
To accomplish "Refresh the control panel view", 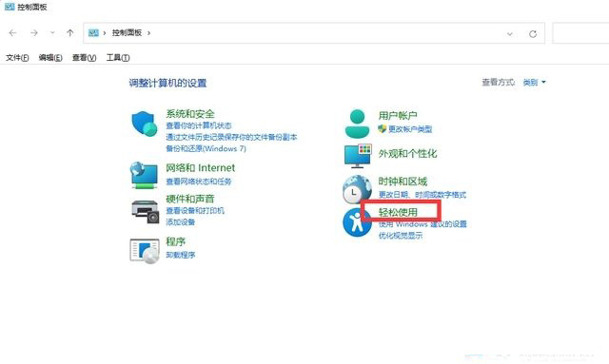I will pyautogui.click(x=533, y=34).
